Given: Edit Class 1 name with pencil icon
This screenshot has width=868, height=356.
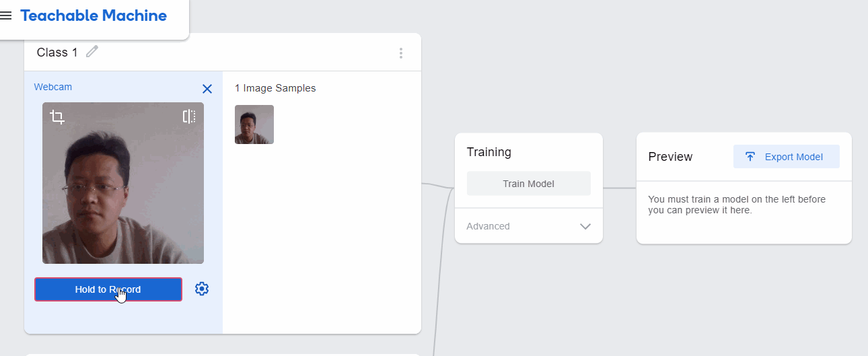Looking at the screenshot, I should click(92, 52).
